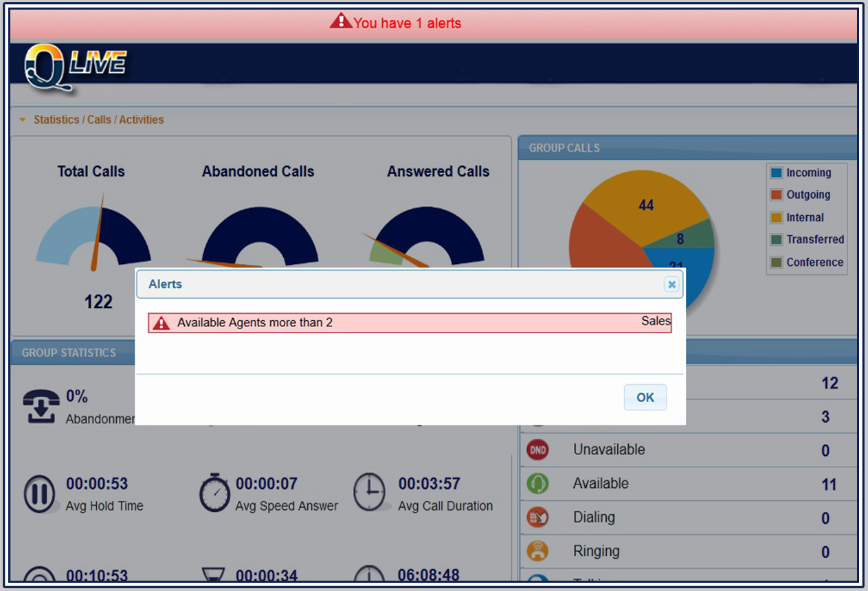Click the Q Live logo
This screenshot has width=868, height=591.
[x=74, y=67]
